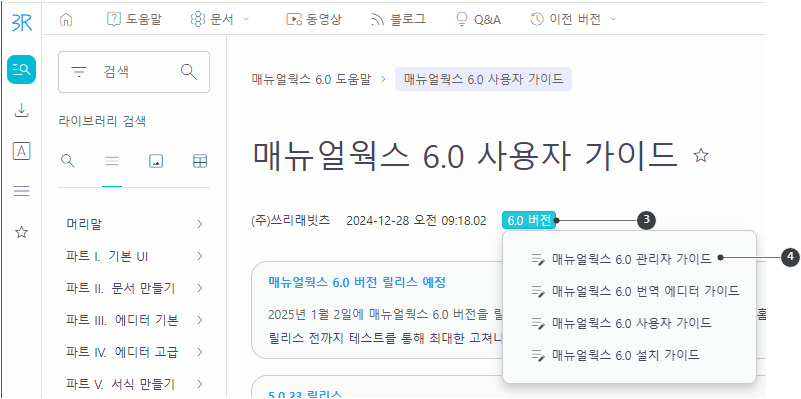Open the hamburger menu sidebar icon
Screen dimensions: 801x399
coord(21,191)
